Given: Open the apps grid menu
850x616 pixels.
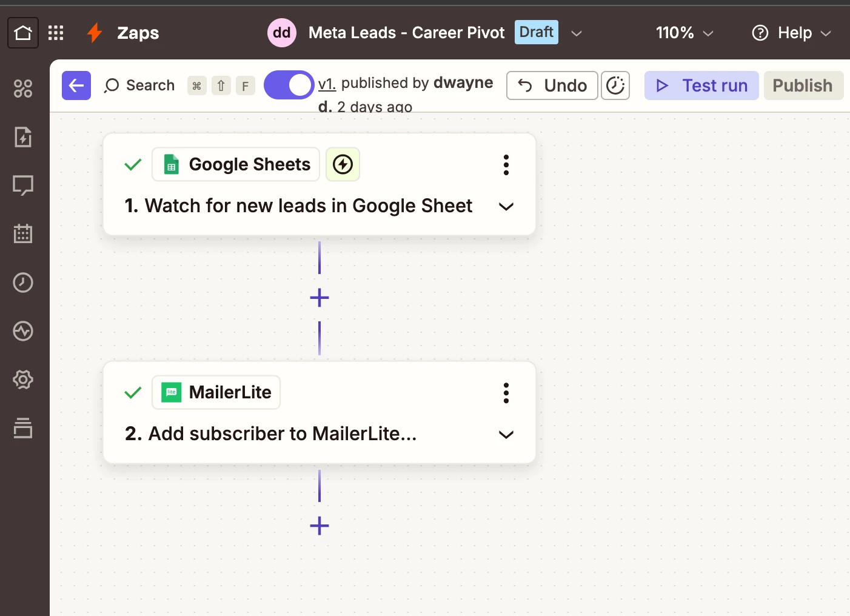Looking at the screenshot, I should pyautogui.click(x=56, y=33).
